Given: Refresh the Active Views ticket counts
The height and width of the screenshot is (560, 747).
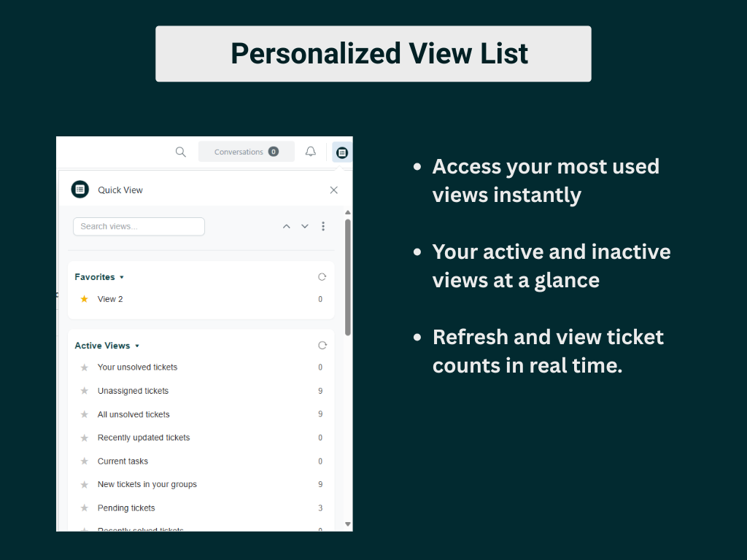Looking at the screenshot, I should (322, 345).
